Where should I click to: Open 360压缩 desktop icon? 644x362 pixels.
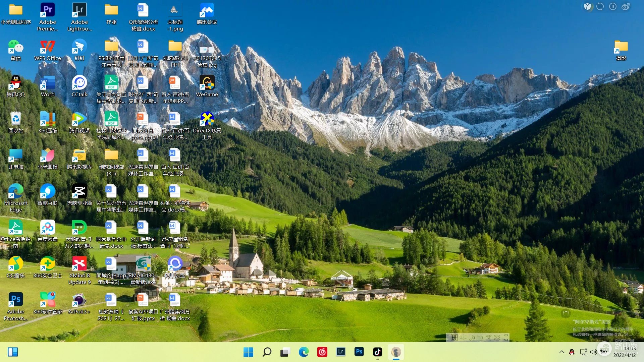click(48, 123)
